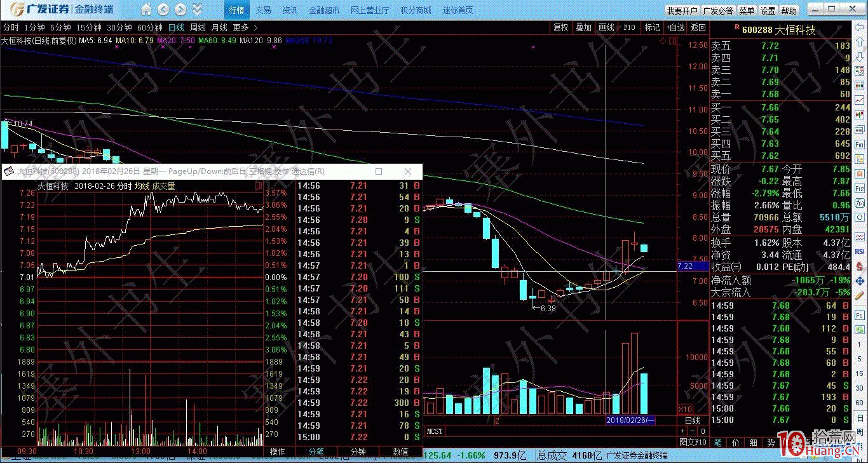
Task: Switch to 分钟 tab in popup
Action: pyautogui.click(x=358, y=452)
